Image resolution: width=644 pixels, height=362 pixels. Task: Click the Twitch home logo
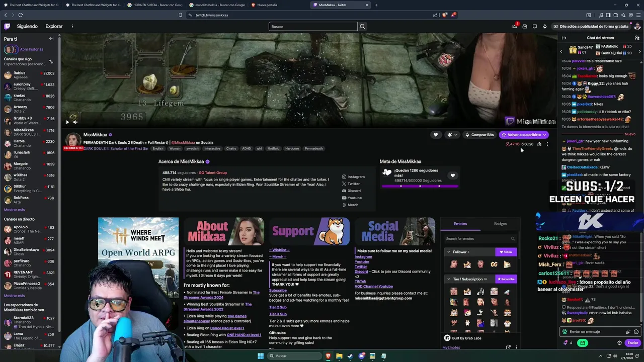[x=7, y=26]
